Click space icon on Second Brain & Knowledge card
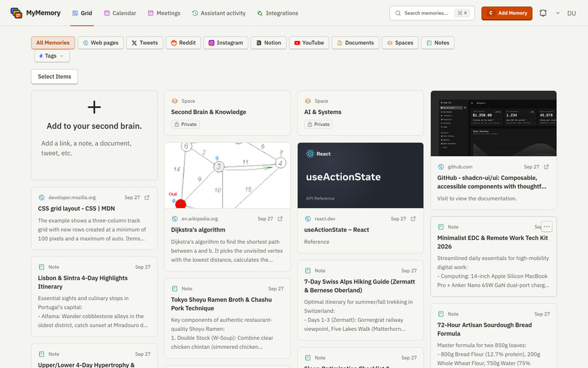Viewport: 588px width, 368px height. pos(174,101)
